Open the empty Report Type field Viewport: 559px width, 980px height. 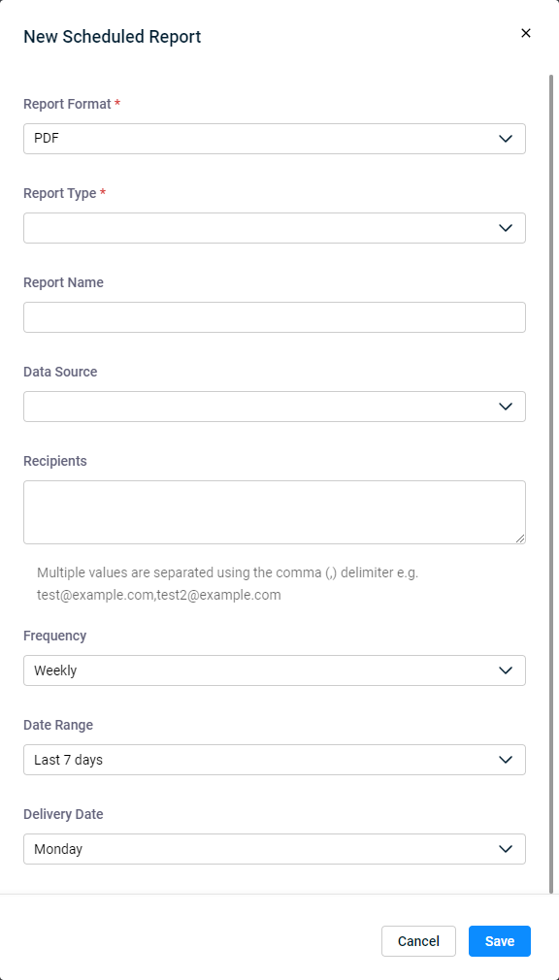tap(275, 228)
